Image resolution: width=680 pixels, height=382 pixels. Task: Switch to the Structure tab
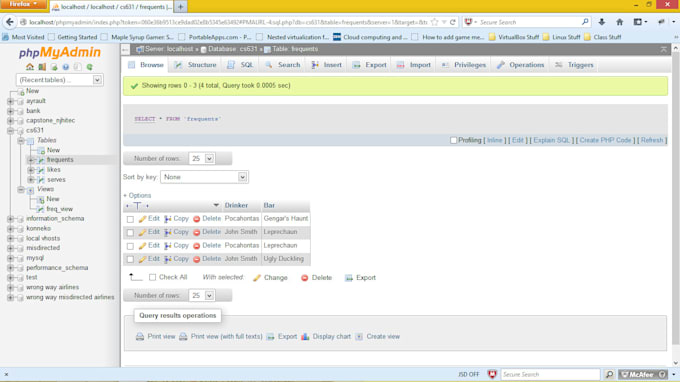click(195, 65)
